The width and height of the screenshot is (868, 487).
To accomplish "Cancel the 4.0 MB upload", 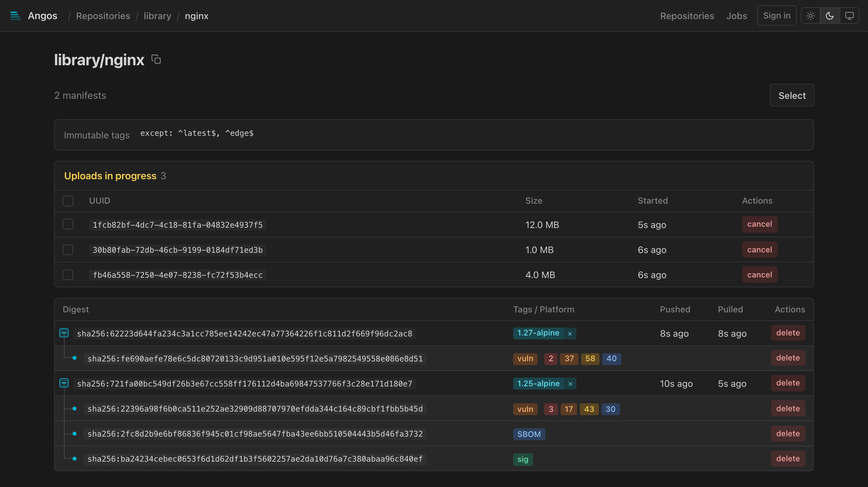I will pyautogui.click(x=759, y=274).
